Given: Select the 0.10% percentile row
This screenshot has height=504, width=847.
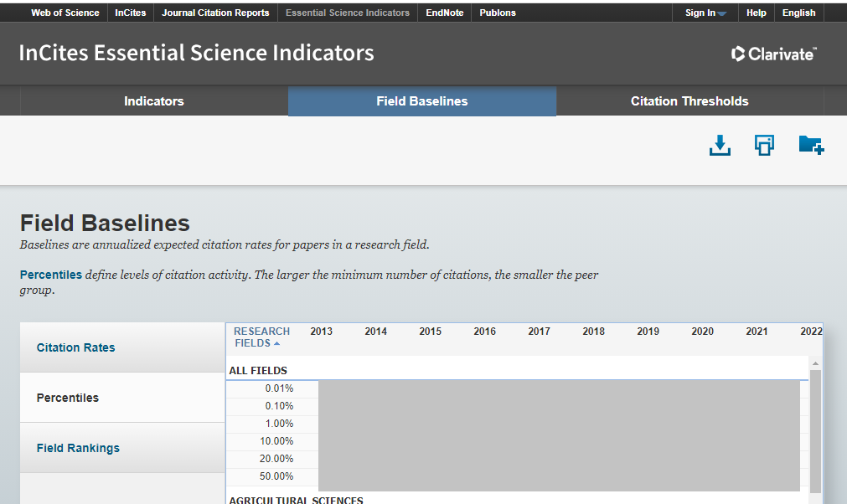Looking at the screenshot, I should [x=517, y=406].
